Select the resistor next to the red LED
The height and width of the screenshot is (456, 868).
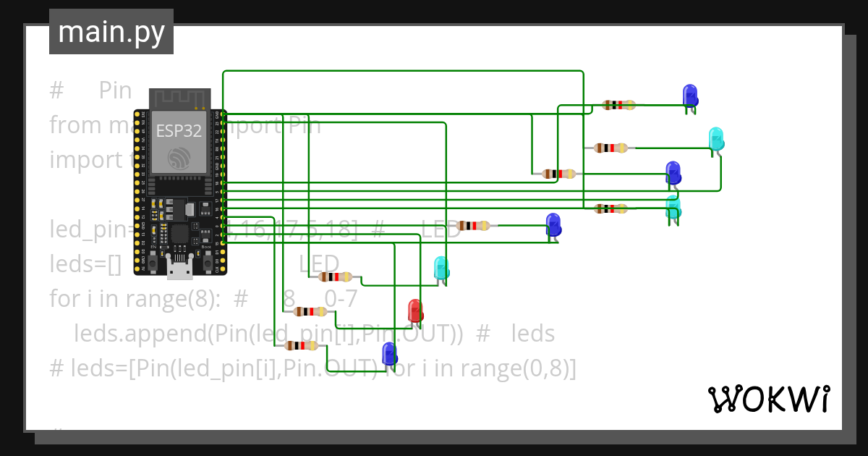point(311,311)
